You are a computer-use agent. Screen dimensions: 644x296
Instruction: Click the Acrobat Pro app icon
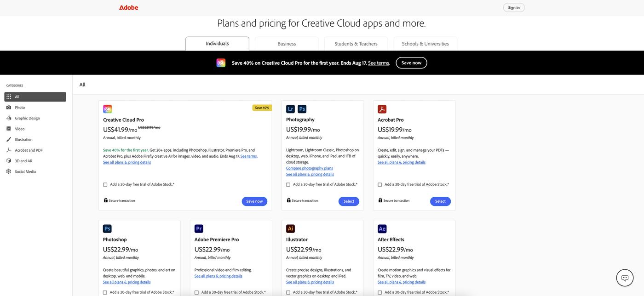(382, 109)
